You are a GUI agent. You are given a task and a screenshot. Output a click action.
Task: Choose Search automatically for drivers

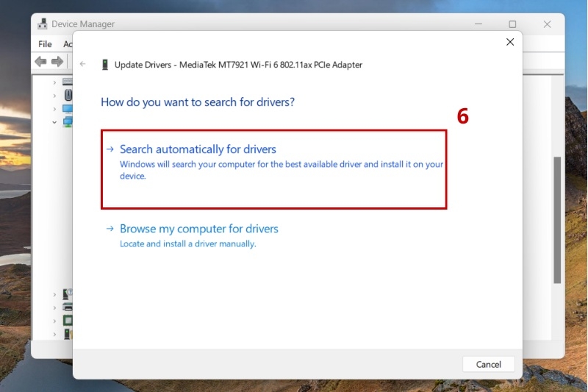point(273,169)
